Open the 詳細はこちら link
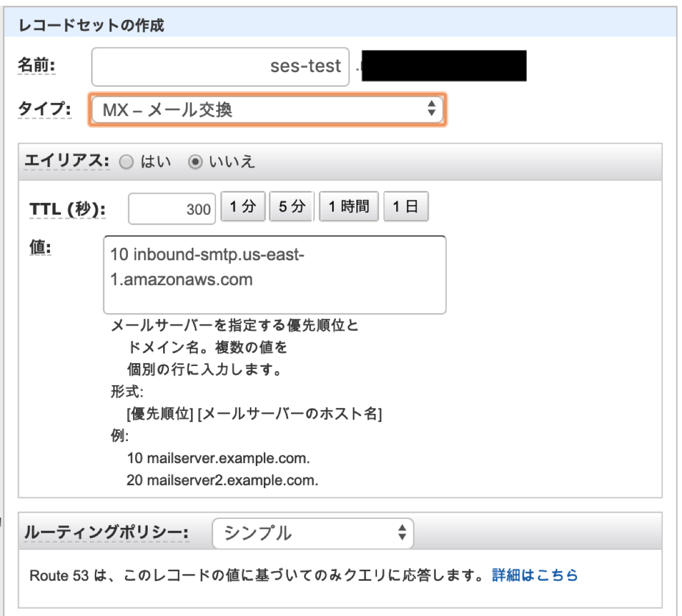The height and width of the screenshot is (616, 682). [x=535, y=575]
